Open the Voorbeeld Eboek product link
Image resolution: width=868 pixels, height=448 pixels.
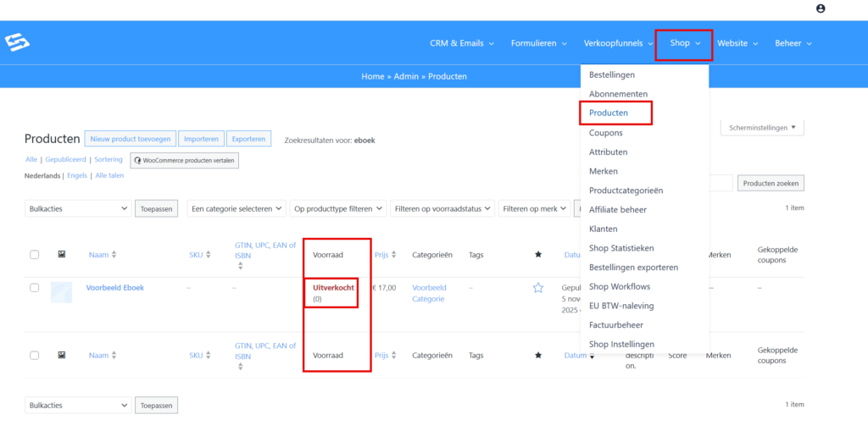tap(115, 288)
